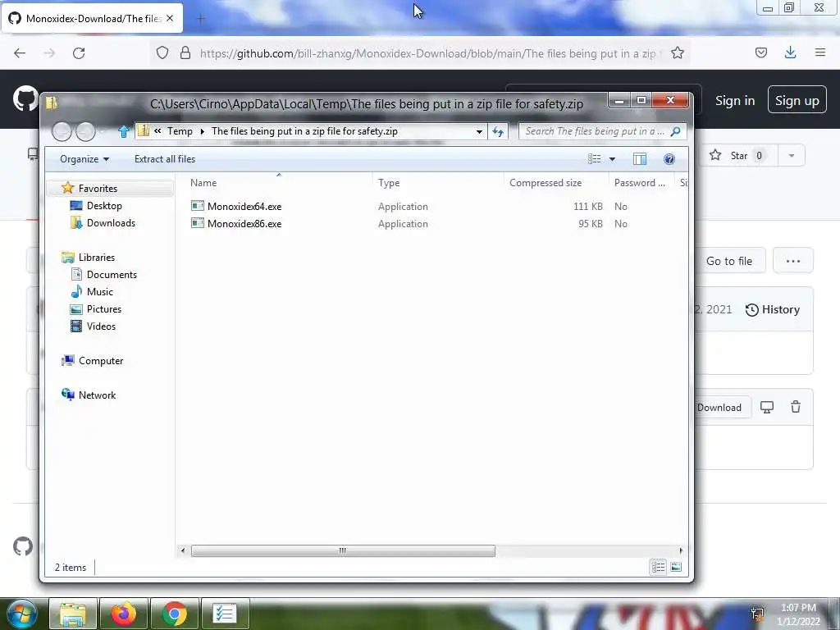Click the horizontal scrollbar thumb
840x630 pixels.
343,550
